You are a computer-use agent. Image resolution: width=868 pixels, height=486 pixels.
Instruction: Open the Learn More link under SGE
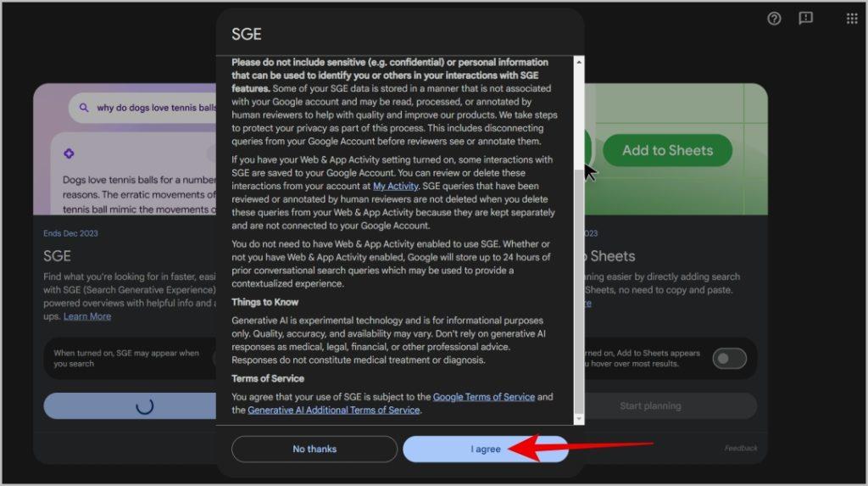point(87,316)
